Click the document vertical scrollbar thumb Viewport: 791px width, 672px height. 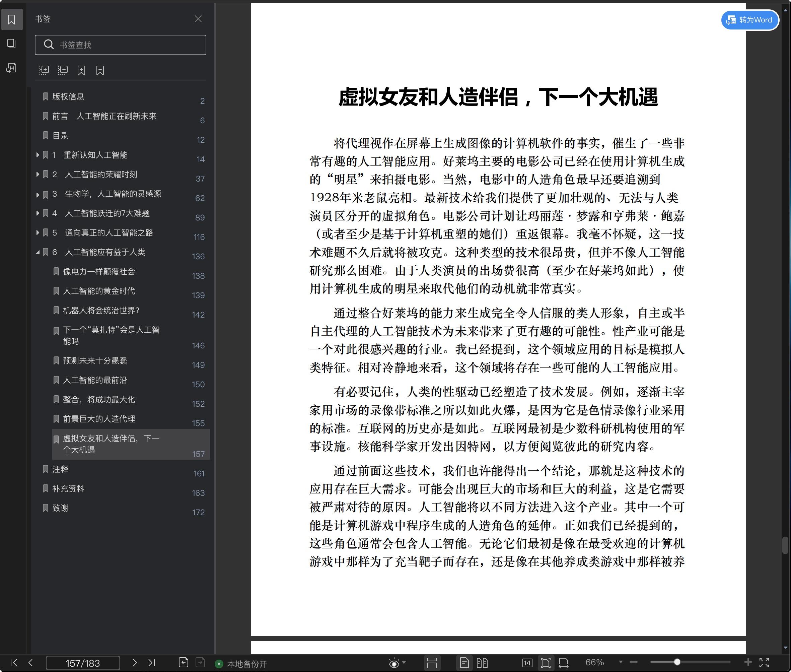click(785, 545)
